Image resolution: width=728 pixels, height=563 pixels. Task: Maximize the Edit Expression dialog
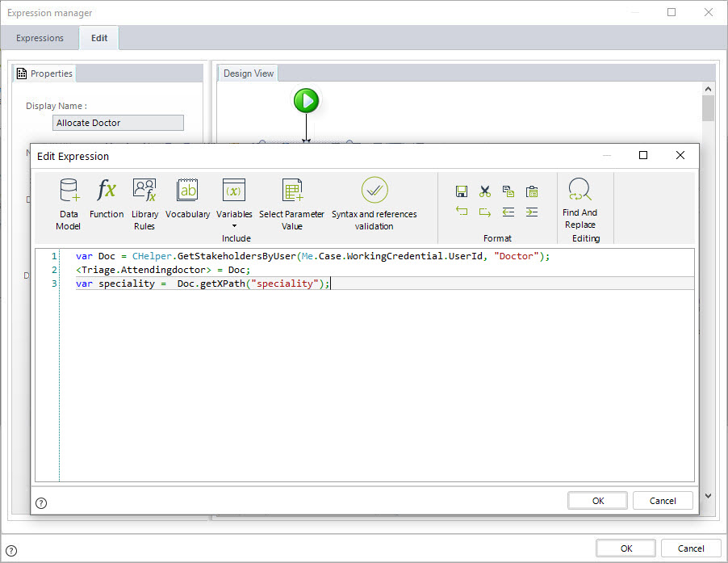click(x=643, y=155)
